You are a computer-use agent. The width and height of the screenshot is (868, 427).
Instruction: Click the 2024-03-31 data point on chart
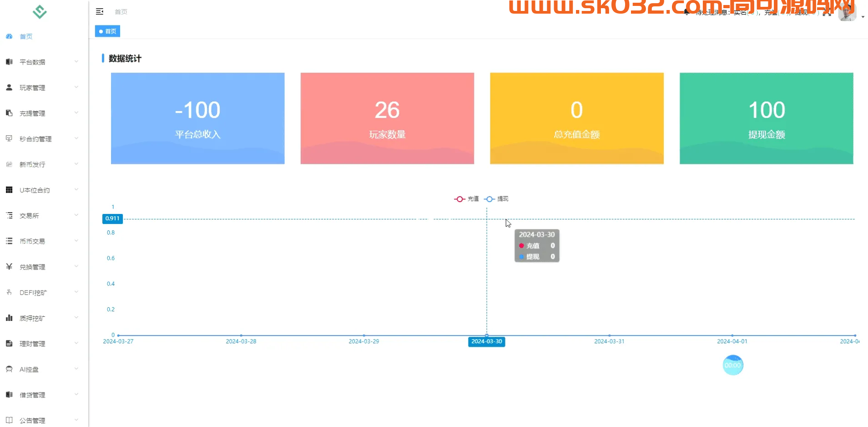coord(609,335)
